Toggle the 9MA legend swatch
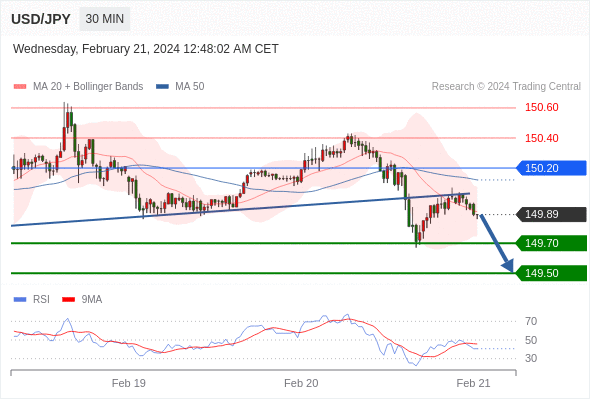The height and width of the screenshot is (400, 590). coord(68,300)
